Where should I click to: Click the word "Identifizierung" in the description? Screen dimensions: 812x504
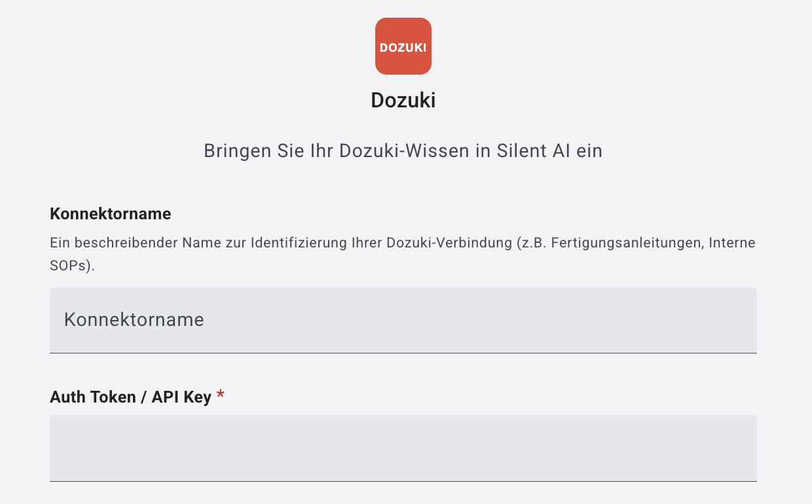(x=293, y=243)
